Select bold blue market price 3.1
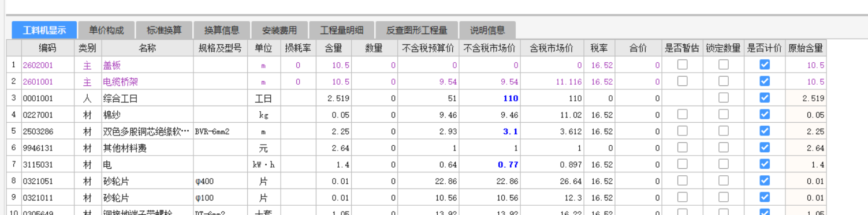 [x=489, y=131]
